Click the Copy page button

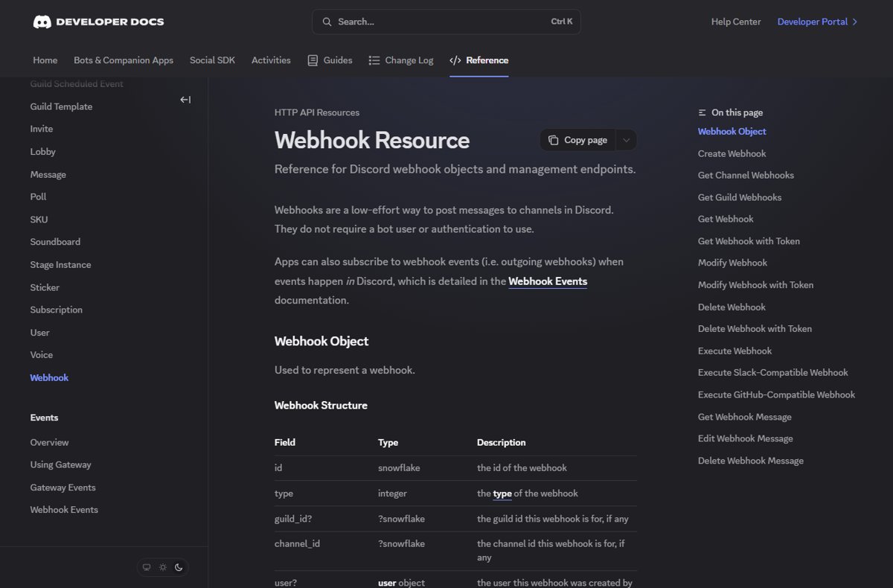coord(578,140)
